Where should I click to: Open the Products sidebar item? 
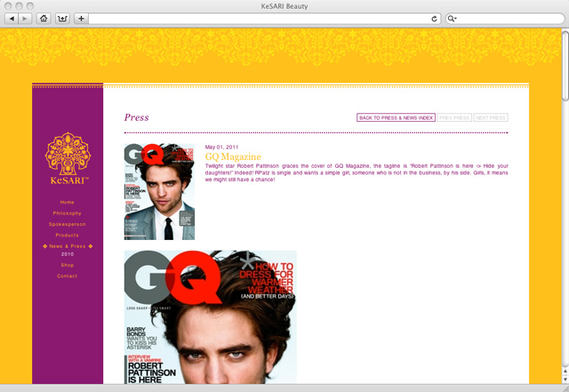click(68, 236)
